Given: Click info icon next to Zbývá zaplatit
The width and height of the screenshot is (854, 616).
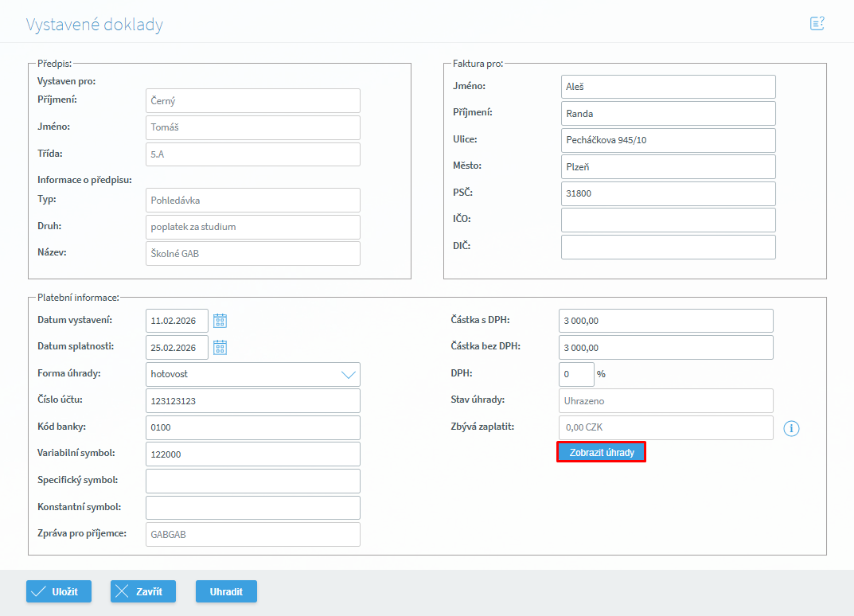Looking at the screenshot, I should pos(791,428).
